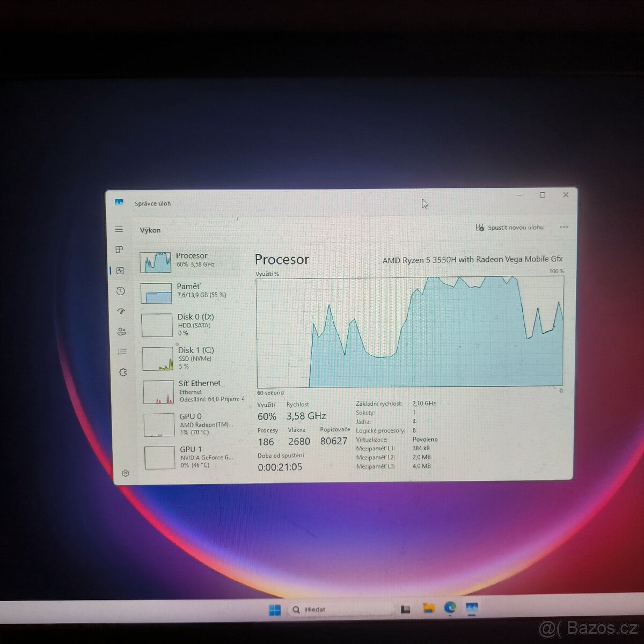
Task: Open Task View in the taskbar
Action: [406, 609]
